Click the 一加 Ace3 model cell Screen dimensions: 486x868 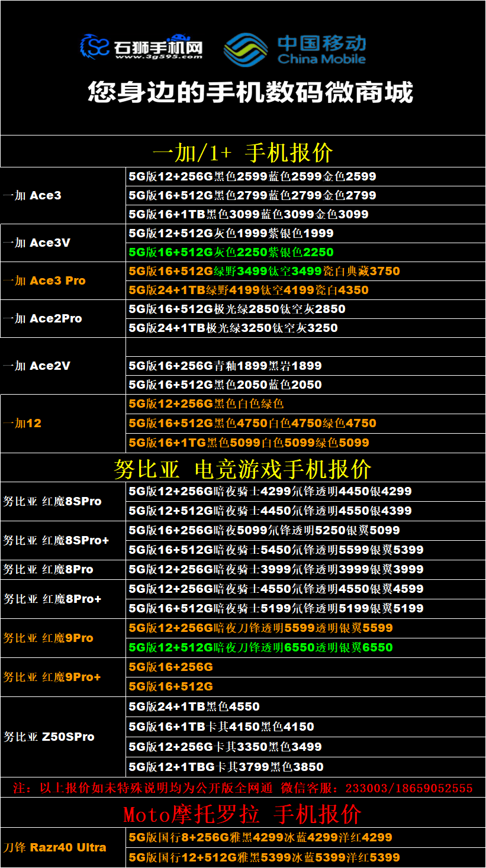[x=63, y=195]
